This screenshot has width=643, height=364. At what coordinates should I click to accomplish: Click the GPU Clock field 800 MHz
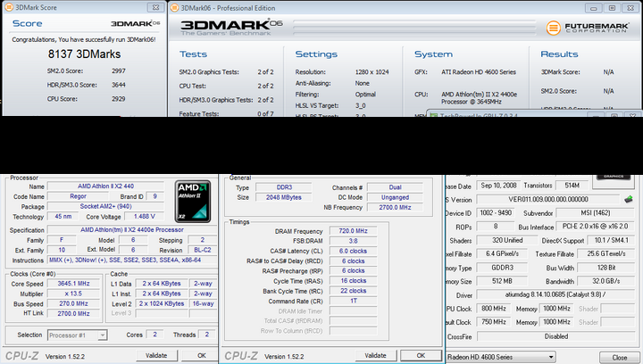coord(493,309)
